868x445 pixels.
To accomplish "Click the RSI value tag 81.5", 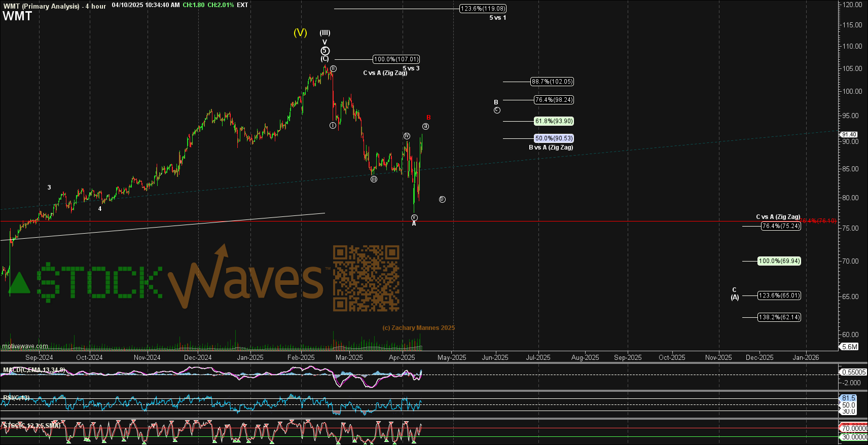I will [849, 398].
